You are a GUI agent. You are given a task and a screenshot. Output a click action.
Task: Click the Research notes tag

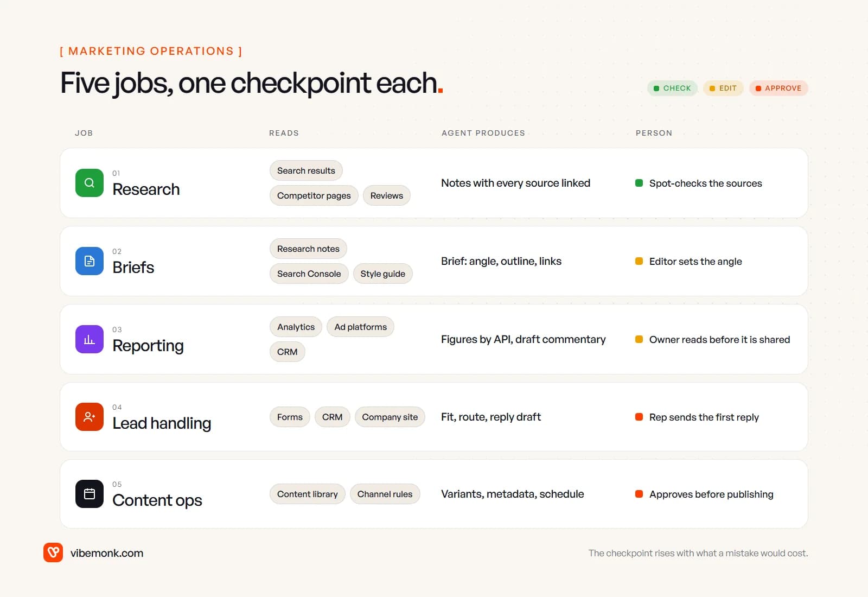click(x=308, y=249)
